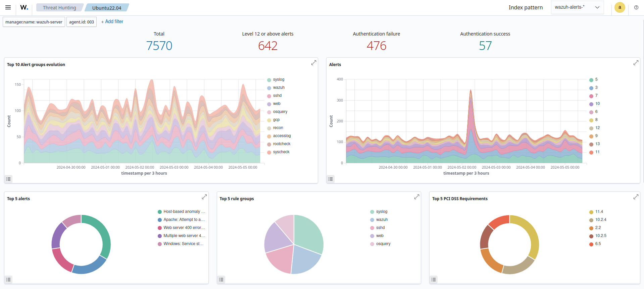This screenshot has height=289, width=644.
Task: Open the wazuh-alerts-* index pattern dropdown
Action: point(577,7)
